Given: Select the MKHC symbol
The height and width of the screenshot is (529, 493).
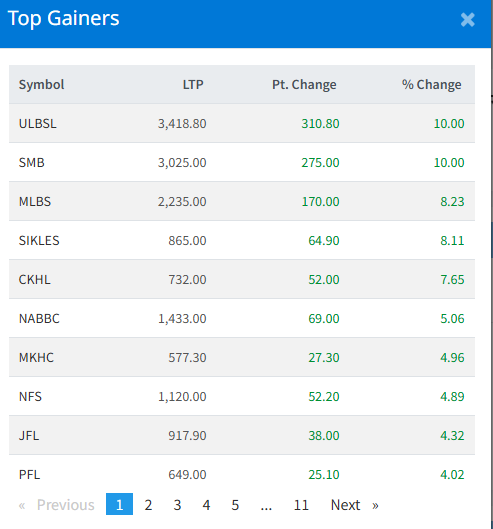Looking at the screenshot, I should 36,357.
